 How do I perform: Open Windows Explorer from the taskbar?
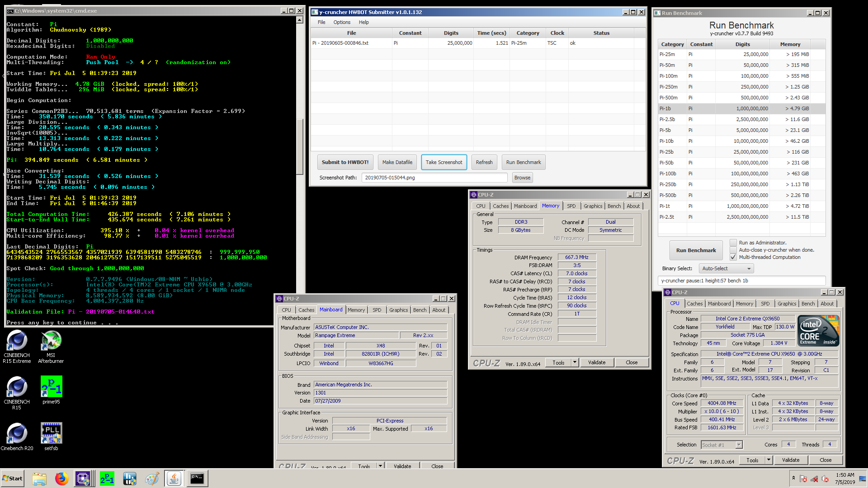[x=39, y=479]
